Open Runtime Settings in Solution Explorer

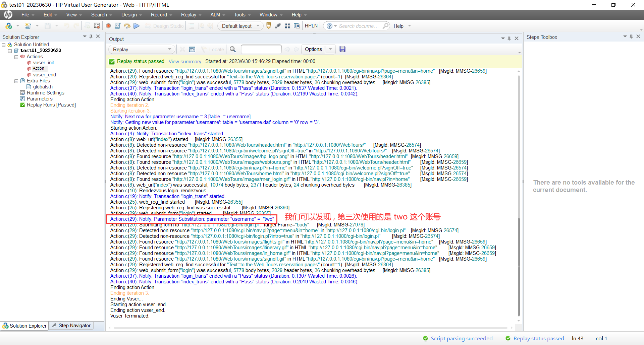[46, 93]
